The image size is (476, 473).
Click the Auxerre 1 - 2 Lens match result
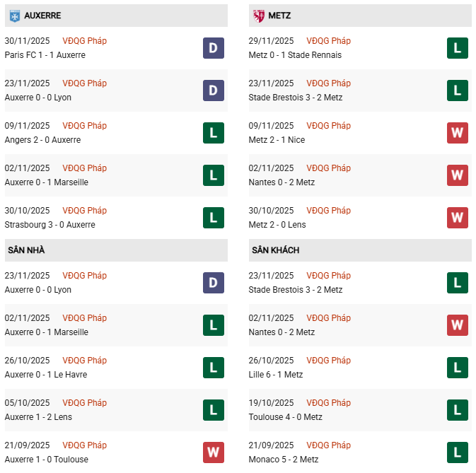coord(38,417)
